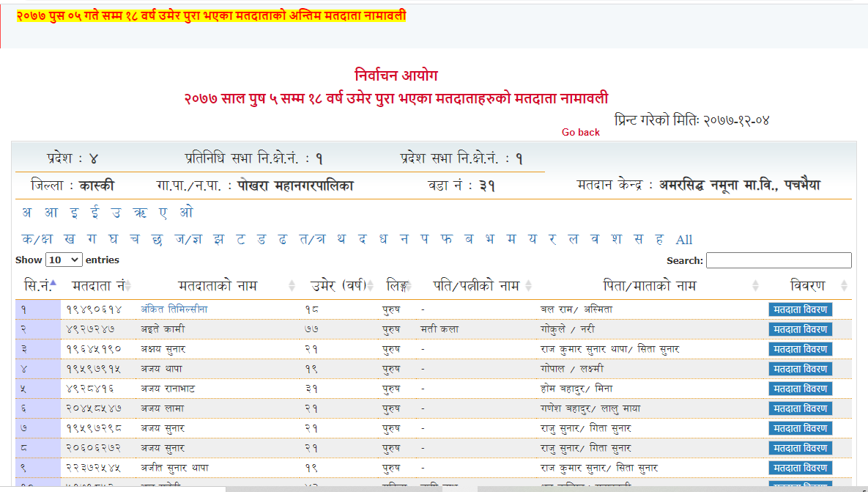868x492 pixels.
Task: Filter names by vowel ए
Action: [x=163, y=213]
